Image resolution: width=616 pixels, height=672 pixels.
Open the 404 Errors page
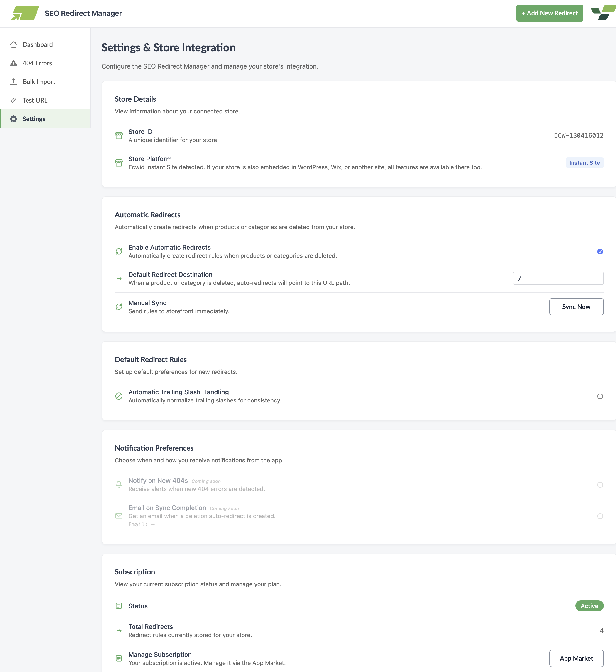[37, 63]
